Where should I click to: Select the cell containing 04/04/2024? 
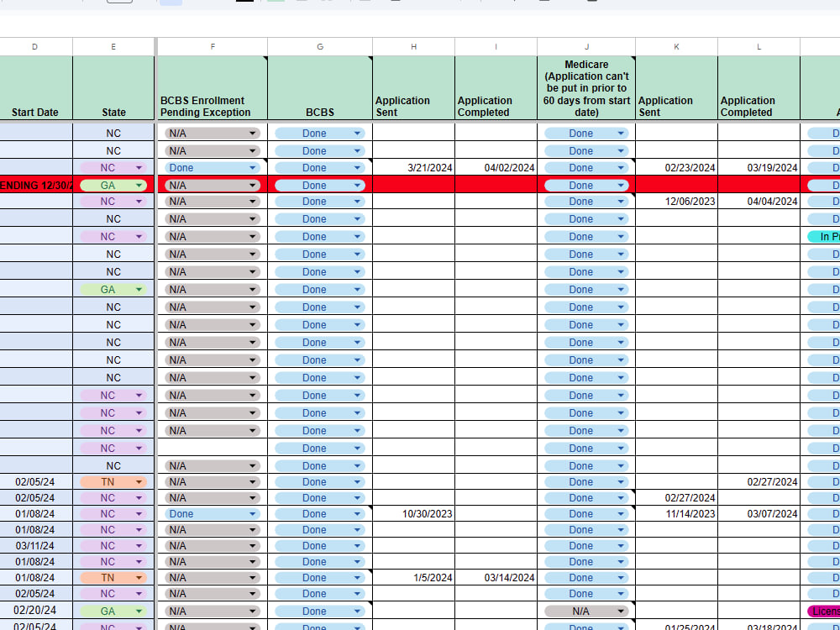759,202
